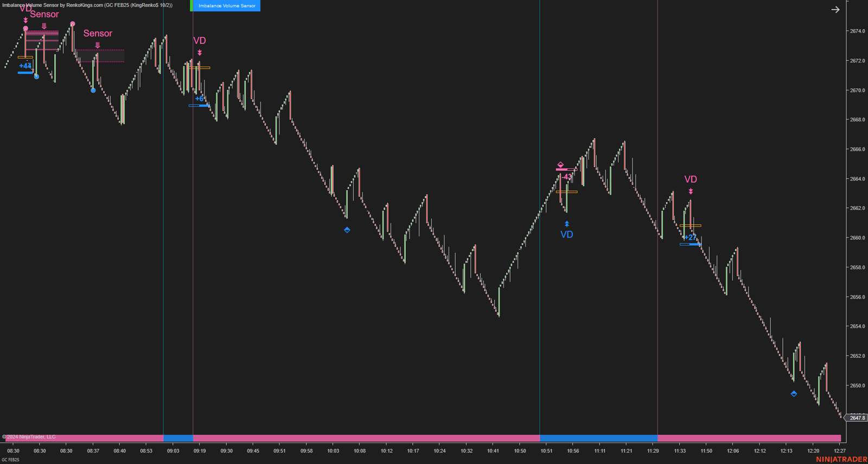Image resolution: width=868 pixels, height=464 pixels.
Task: Click the blue diamond near the 2650 price level
Action: [x=794, y=394]
